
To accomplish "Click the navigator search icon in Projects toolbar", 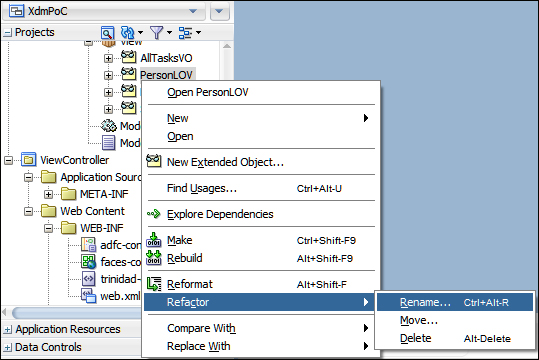I will coord(107,33).
